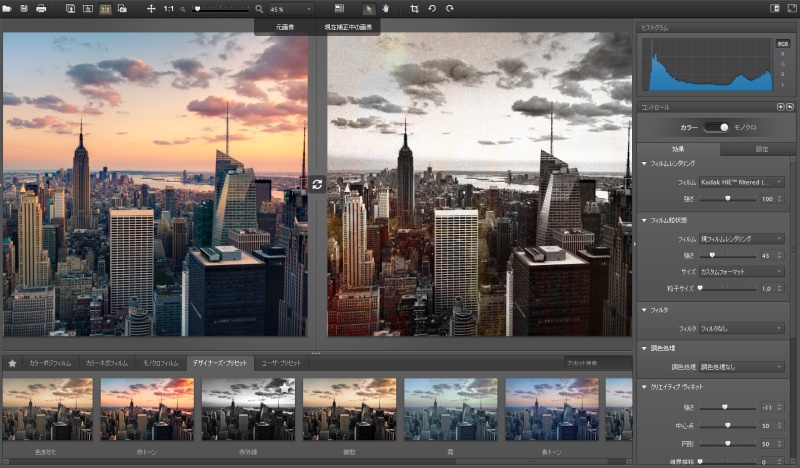Screen dimensions: 800x468
Task: Click the redo arrow icon
Action: point(449,8)
